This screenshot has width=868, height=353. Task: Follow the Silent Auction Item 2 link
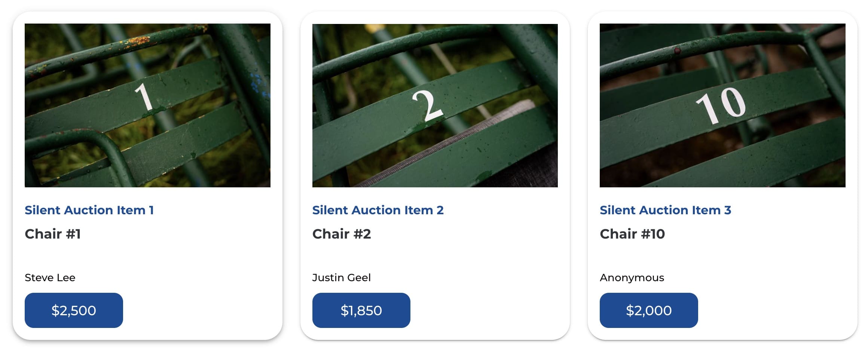coord(378,210)
